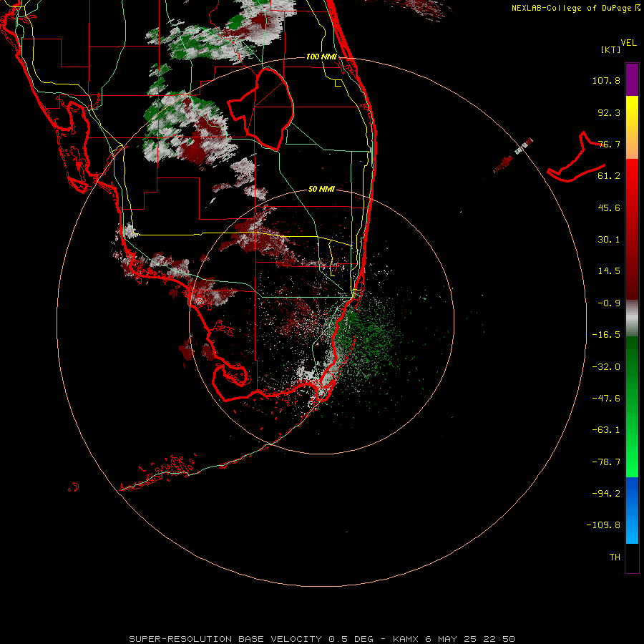Click the -94.2 velocity scale value

606,494
